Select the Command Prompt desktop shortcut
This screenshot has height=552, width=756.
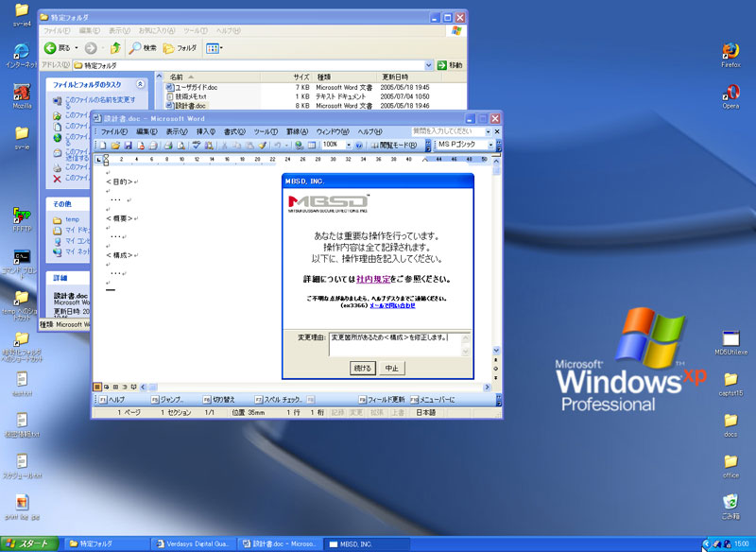[x=22, y=265]
